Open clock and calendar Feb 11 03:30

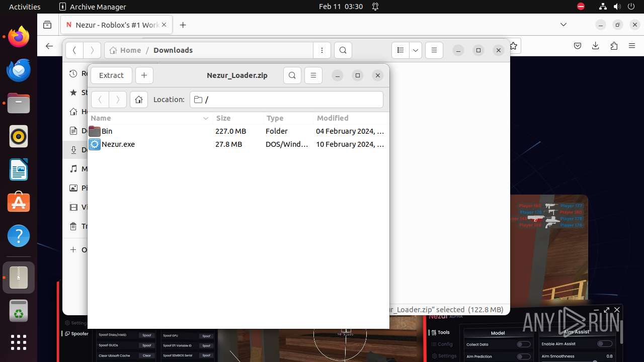tap(341, 7)
